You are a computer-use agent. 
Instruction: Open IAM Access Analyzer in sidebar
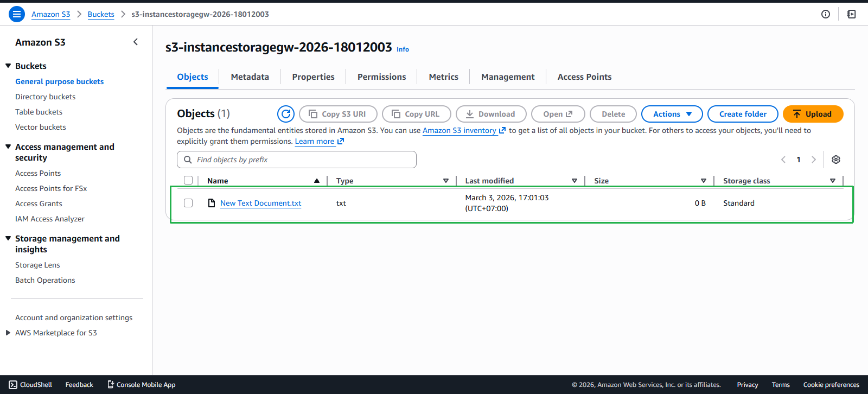[50, 219]
